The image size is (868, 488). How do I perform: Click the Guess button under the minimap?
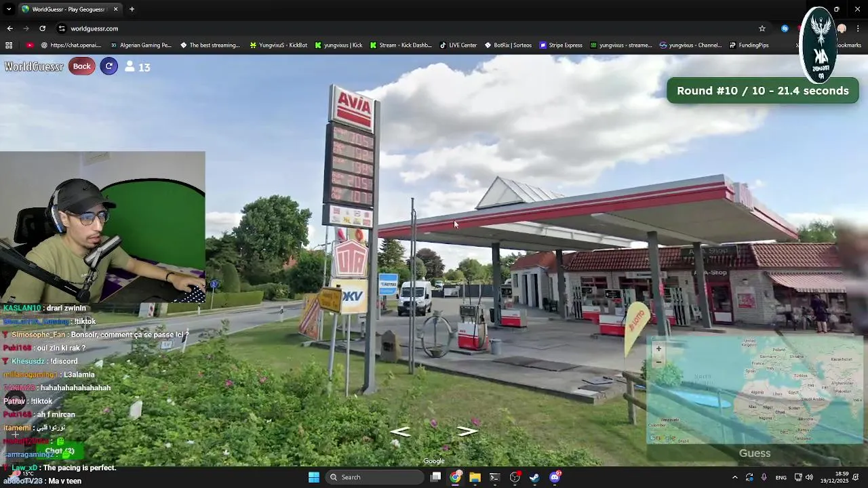tap(755, 453)
